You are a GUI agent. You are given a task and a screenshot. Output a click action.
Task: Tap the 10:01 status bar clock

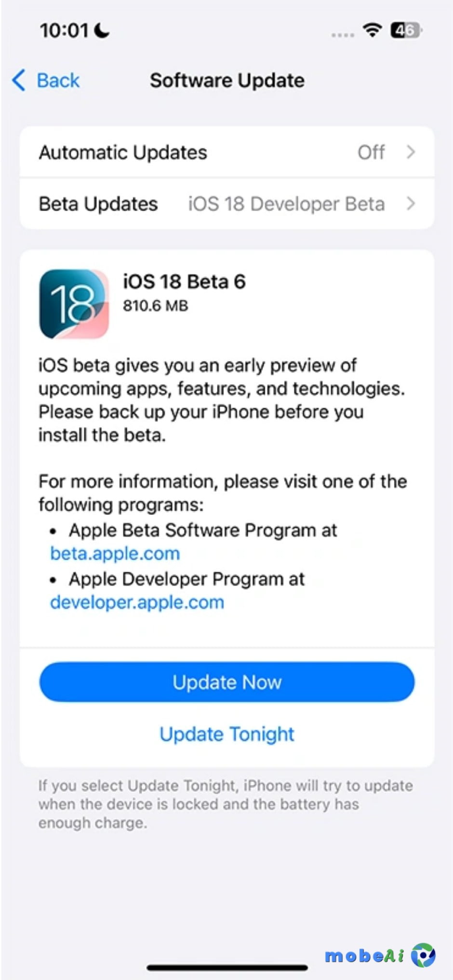[x=64, y=30]
